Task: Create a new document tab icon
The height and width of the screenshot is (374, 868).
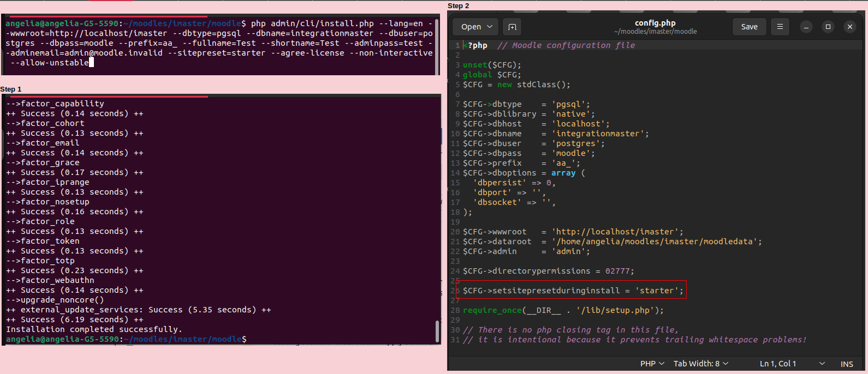Action: point(512,27)
